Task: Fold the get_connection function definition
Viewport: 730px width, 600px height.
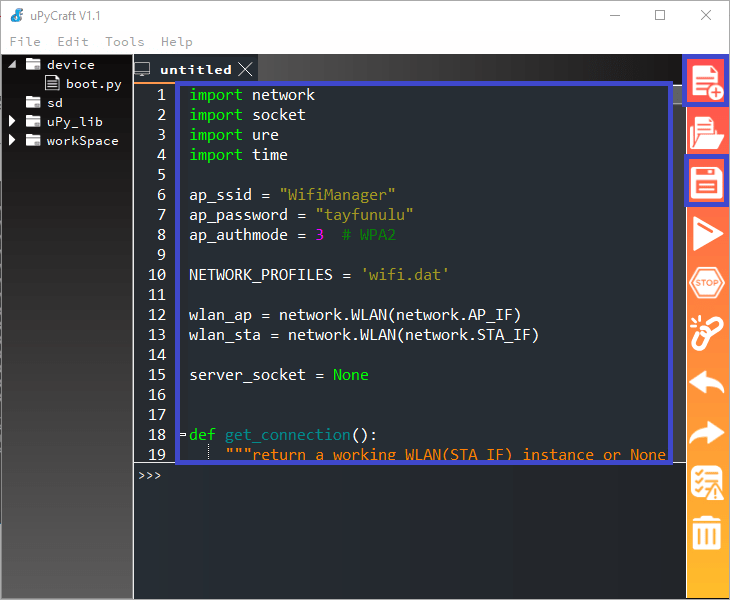Action: tap(181, 435)
